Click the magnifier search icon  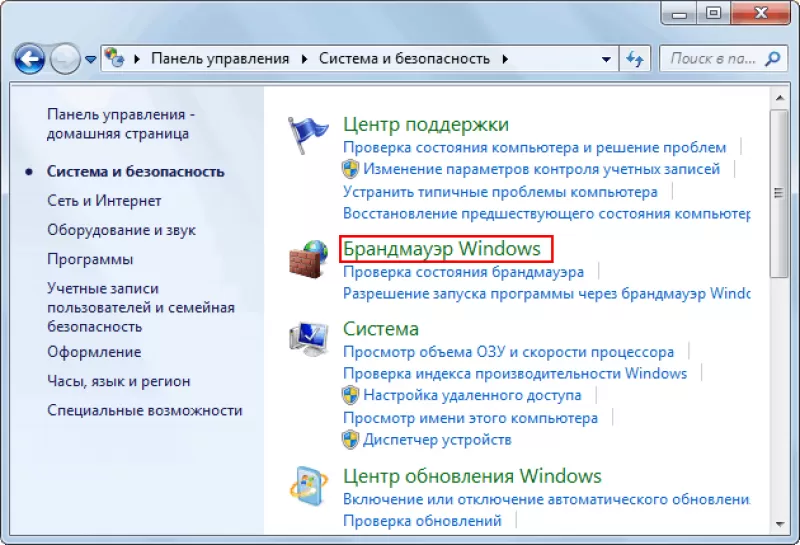[x=773, y=59]
